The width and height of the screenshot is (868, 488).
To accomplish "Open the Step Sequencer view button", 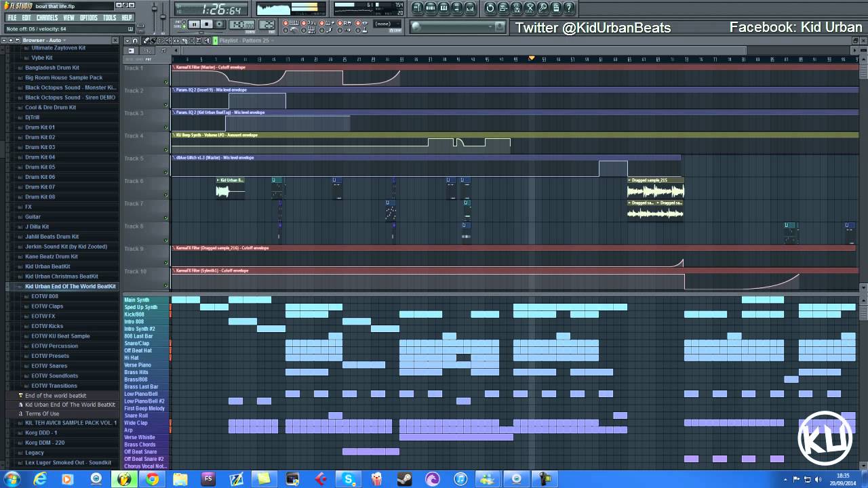I will click(x=431, y=8).
